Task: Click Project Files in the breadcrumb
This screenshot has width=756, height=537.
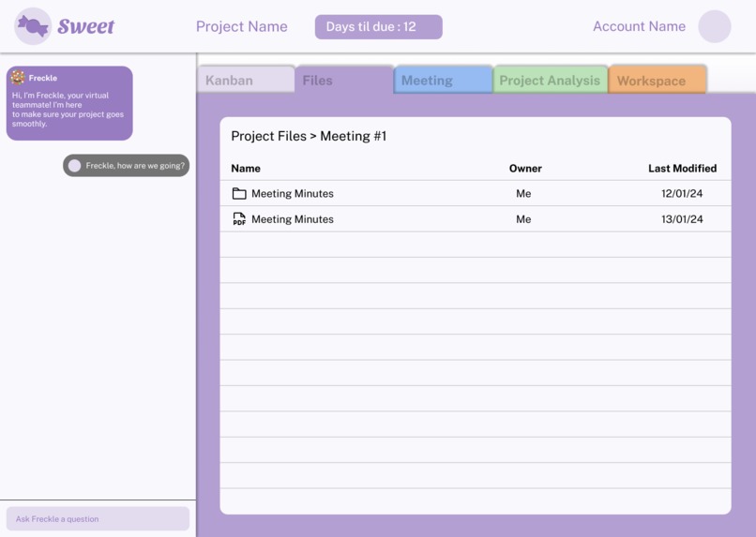Action: tap(268, 136)
